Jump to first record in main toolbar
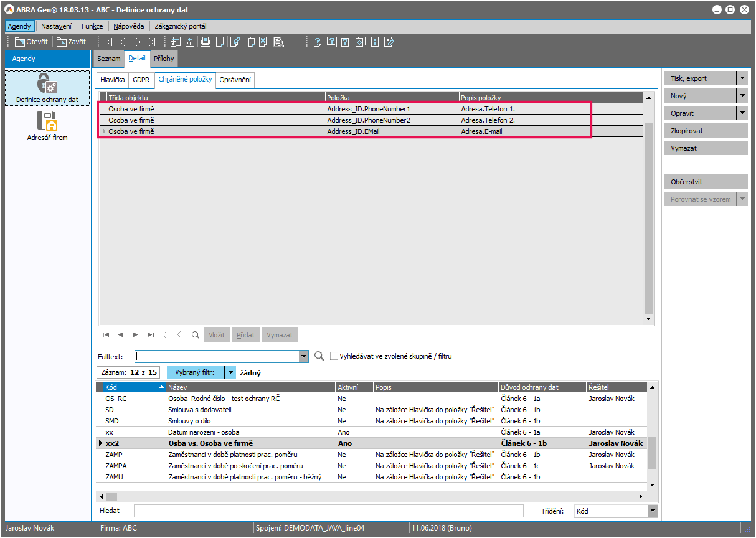The image size is (756, 538). (x=109, y=42)
